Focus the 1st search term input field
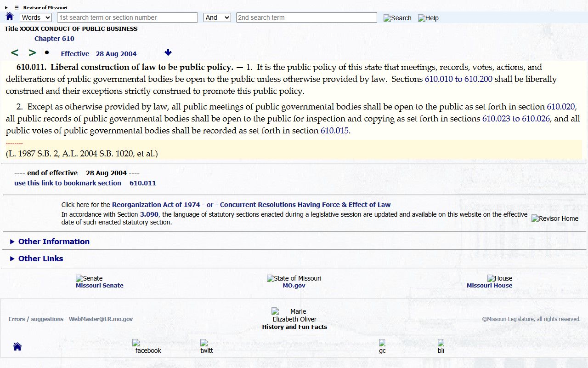Image resolution: width=588 pixels, height=368 pixels. point(127,17)
